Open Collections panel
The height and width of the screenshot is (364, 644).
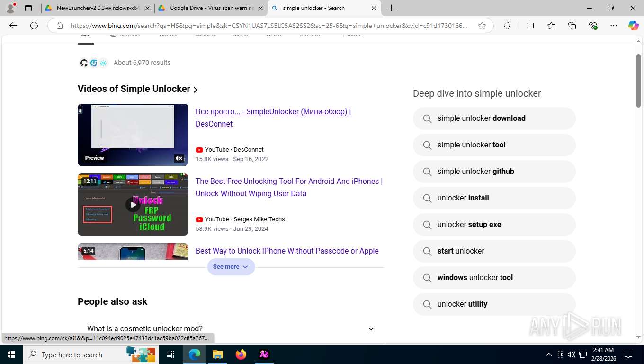572,26
